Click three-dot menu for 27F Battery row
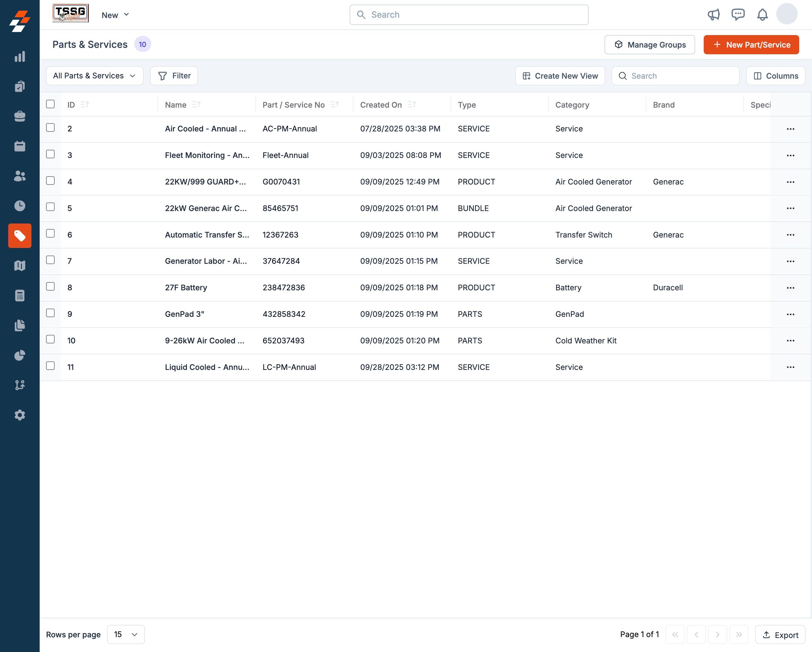The height and width of the screenshot is (652, 812). pos(790,288)
